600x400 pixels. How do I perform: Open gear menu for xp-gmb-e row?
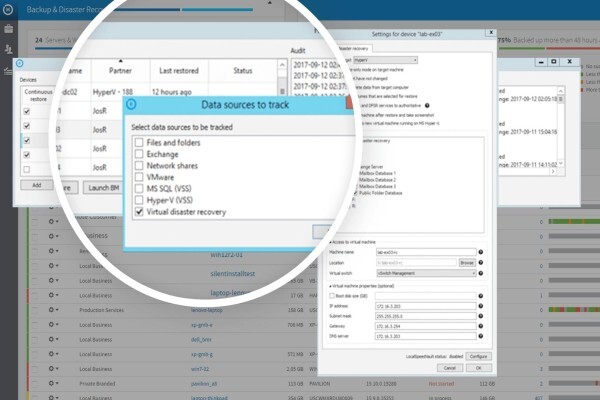click(53, 325)
